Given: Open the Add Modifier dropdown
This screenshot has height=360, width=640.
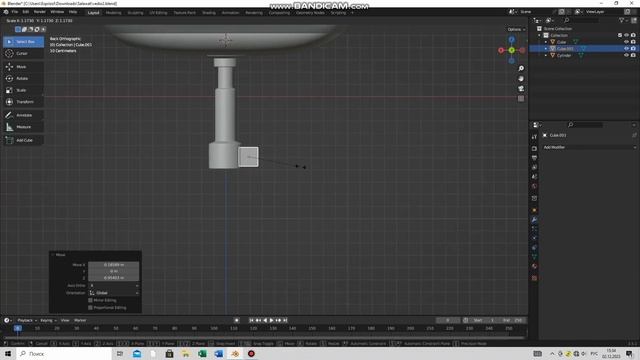Looking at the screenshot, I should (x=589, y=147).
